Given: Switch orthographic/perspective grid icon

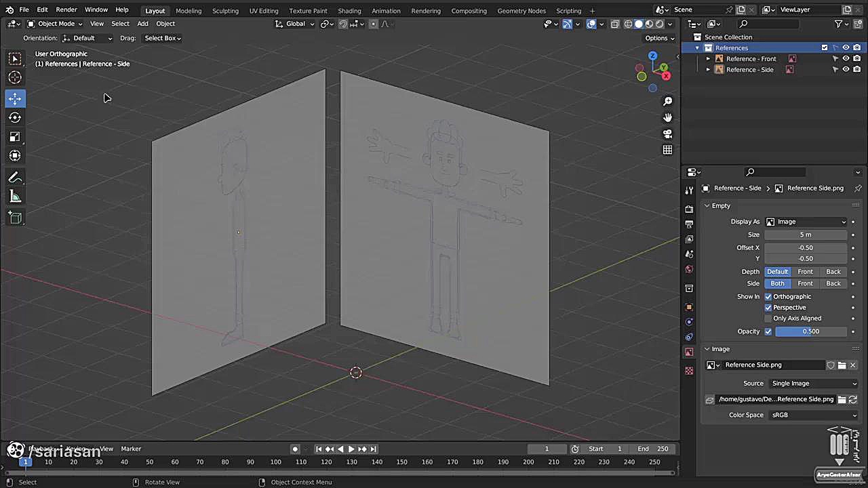Looking at the screenshot, I should coord(667,150).
